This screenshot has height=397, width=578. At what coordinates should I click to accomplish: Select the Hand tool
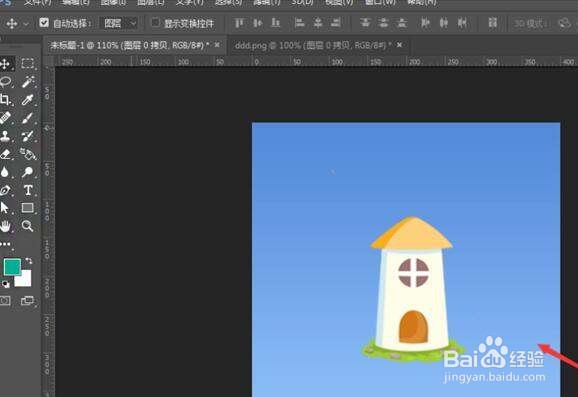5,226
